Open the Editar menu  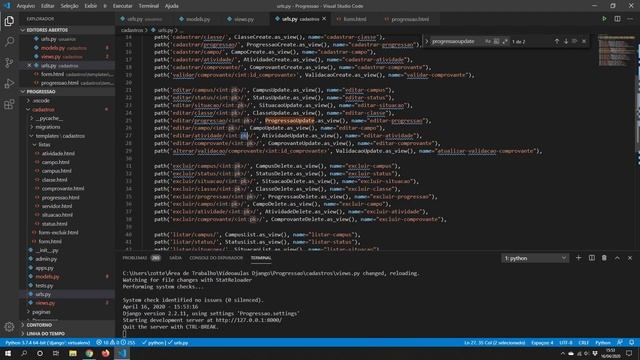tap(48, 6)
